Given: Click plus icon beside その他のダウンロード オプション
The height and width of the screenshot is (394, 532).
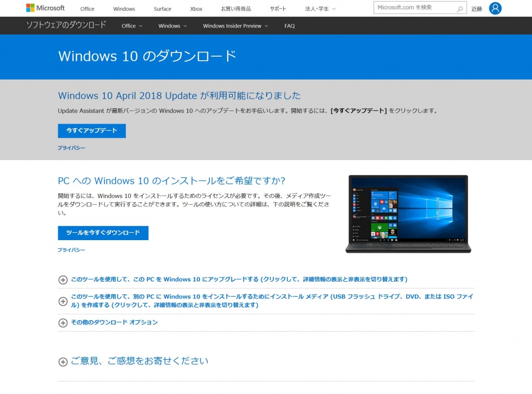Looking at the screenshot, I should coord(63,323).
